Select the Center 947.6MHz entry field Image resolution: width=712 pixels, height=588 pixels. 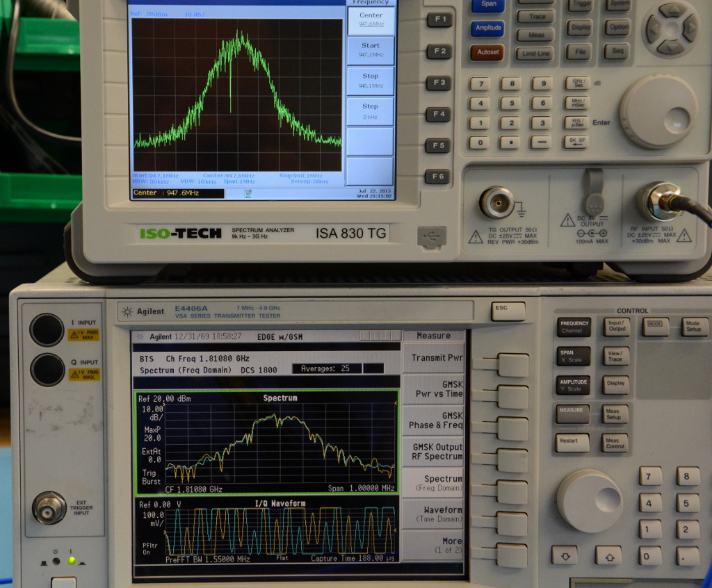pyautogui.click(x=178, y=193)
